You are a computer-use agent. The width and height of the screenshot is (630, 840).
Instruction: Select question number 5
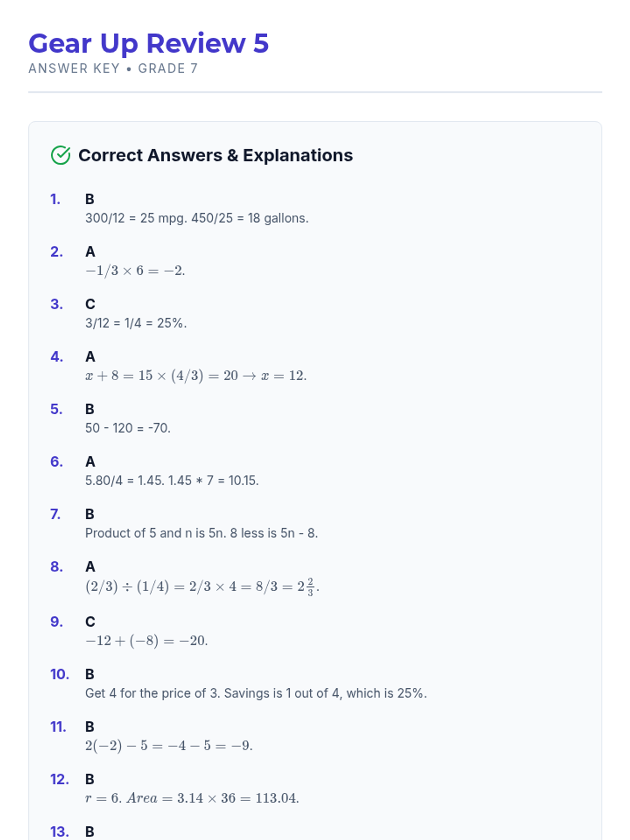(x=56, y=409)
